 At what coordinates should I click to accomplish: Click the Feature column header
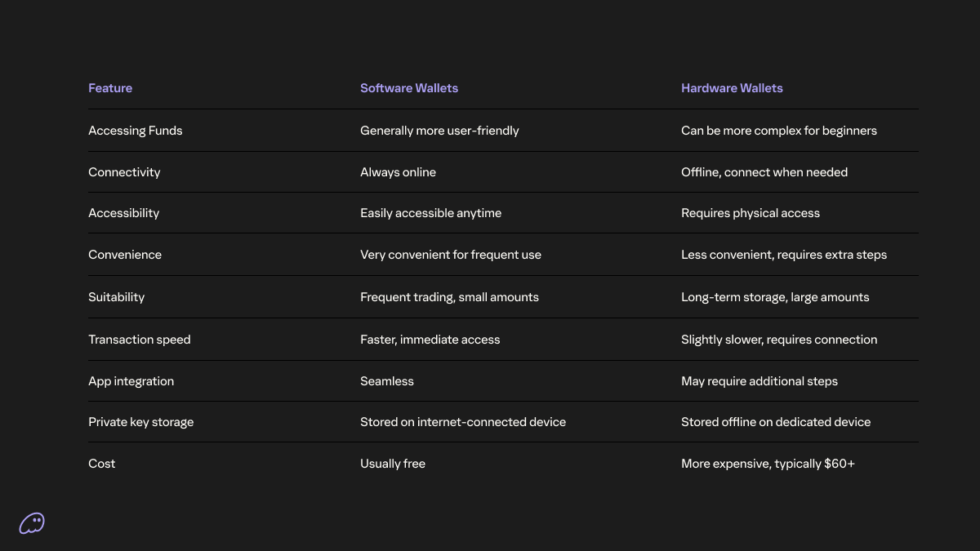[110, 88]
